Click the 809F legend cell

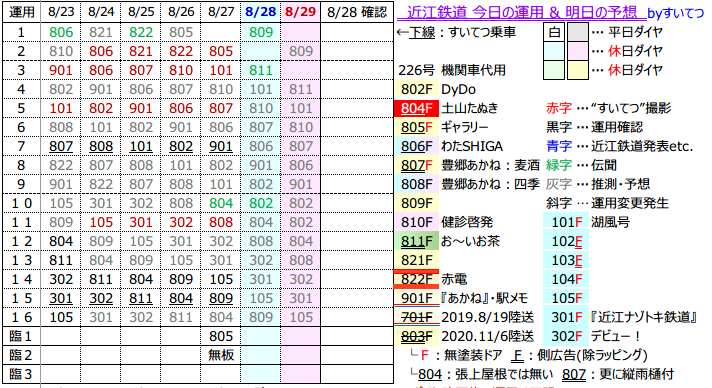pyautogui.click(x=416, y=203)
